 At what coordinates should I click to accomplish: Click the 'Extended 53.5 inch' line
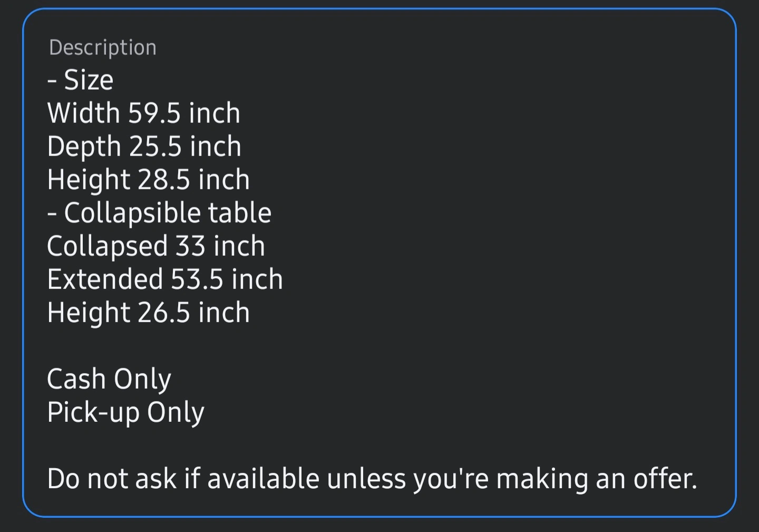(x=164, y=279)
